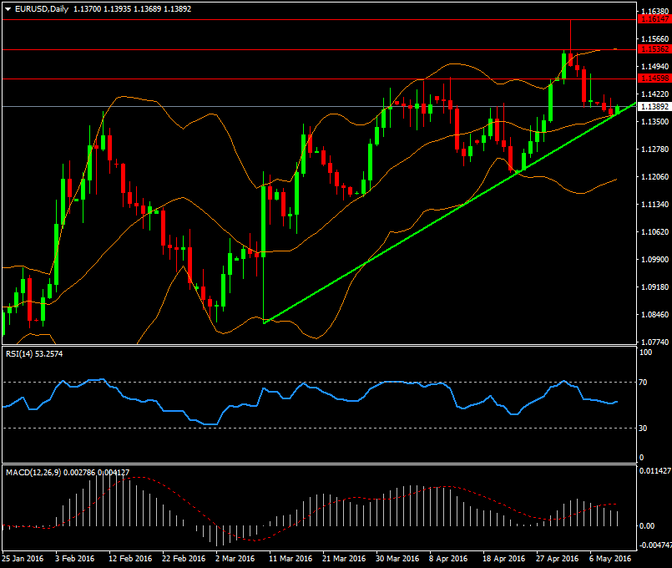Click the 1.12060 value on price scale
Screen dimensions: 672x568
(654, 177)
